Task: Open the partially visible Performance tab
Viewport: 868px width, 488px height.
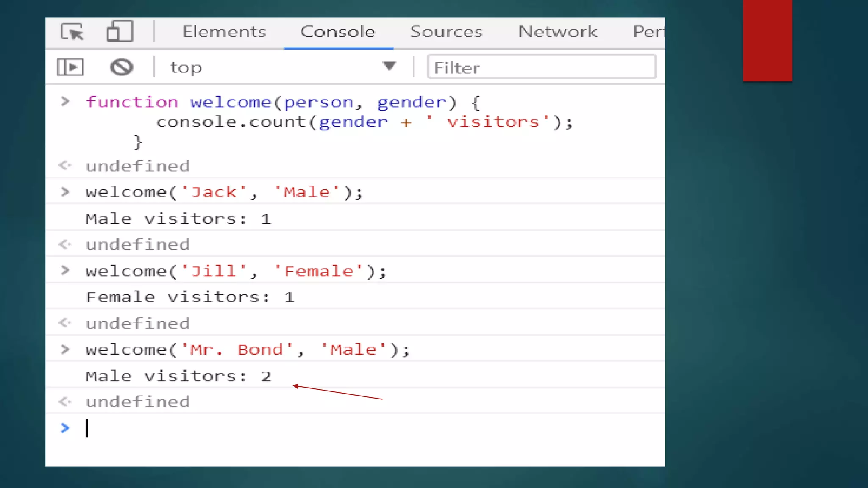Action: (648, 32)
